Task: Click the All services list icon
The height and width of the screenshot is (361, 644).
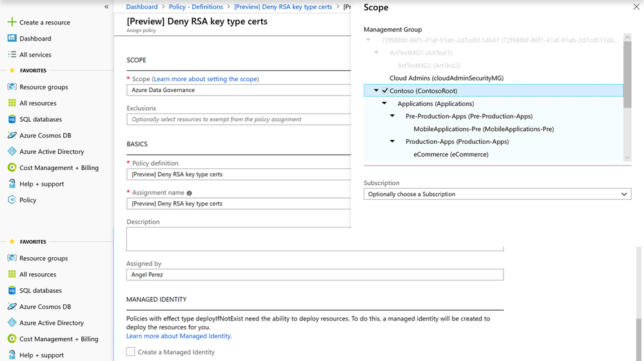Action: click(x=12, y=54)
